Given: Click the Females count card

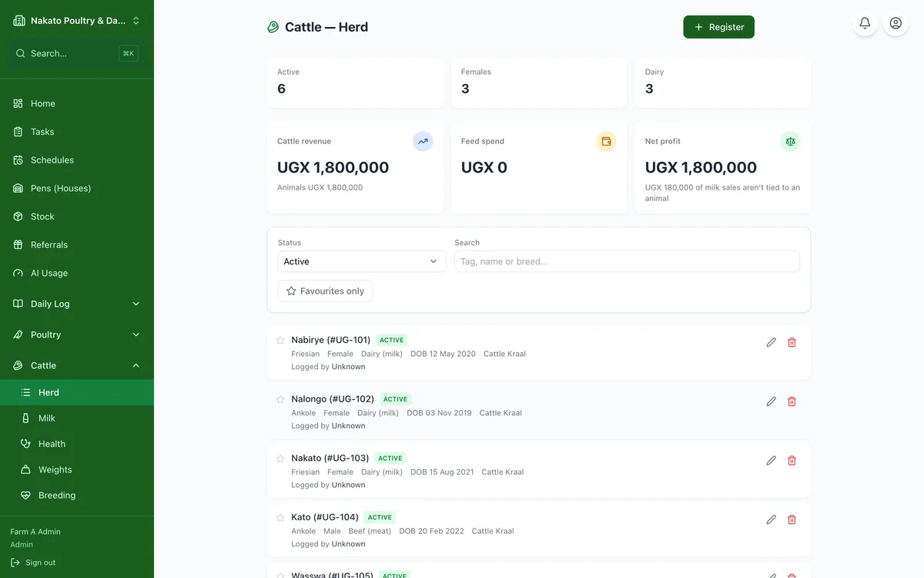Looking at the screenshot, I should tap(539, 82).
